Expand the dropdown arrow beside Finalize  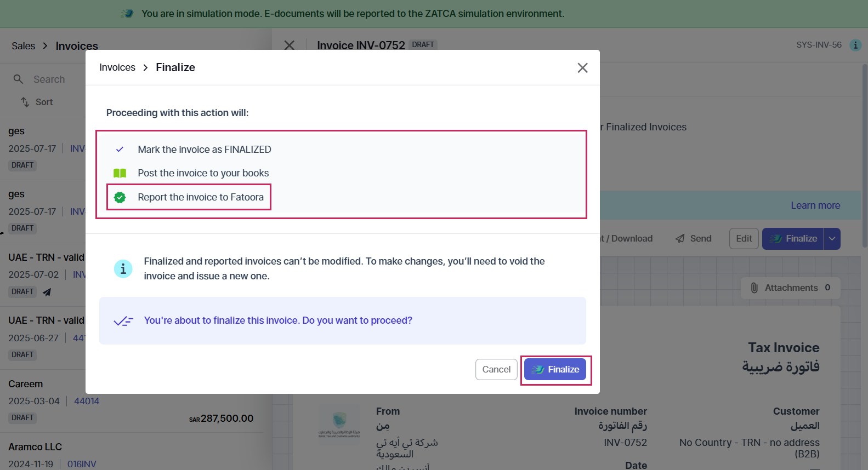832,239
